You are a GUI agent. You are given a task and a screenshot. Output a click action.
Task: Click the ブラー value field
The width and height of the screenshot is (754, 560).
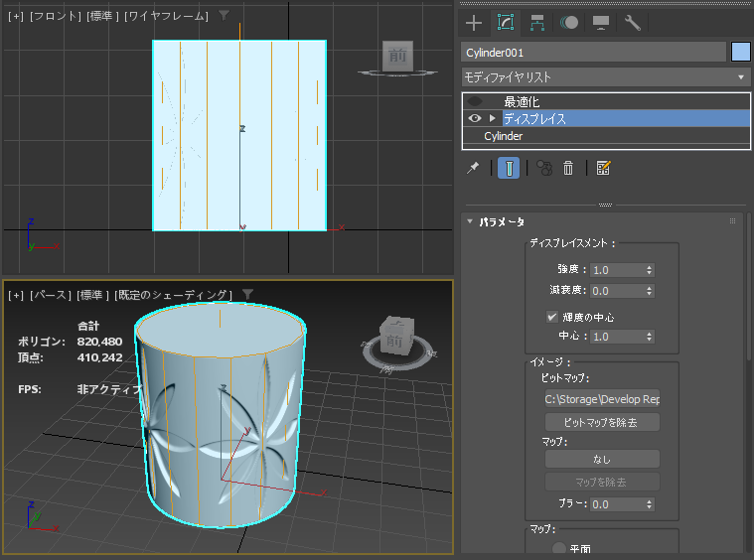(618, 504)
